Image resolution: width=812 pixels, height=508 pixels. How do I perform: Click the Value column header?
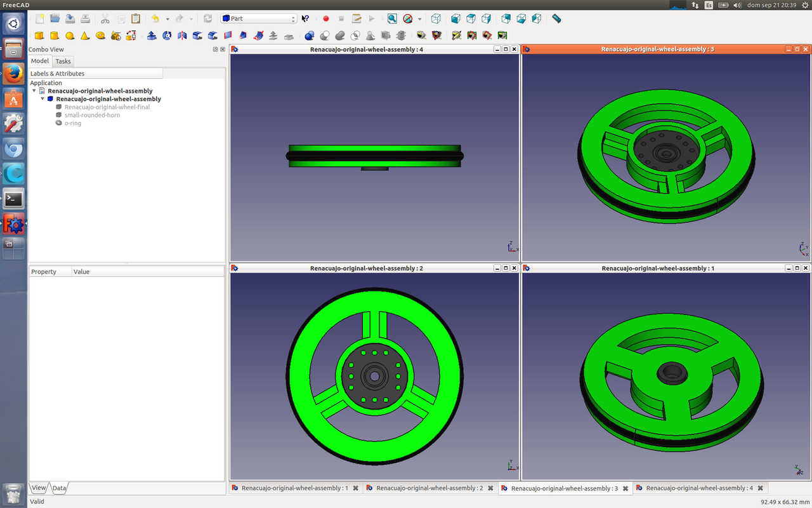82,272
